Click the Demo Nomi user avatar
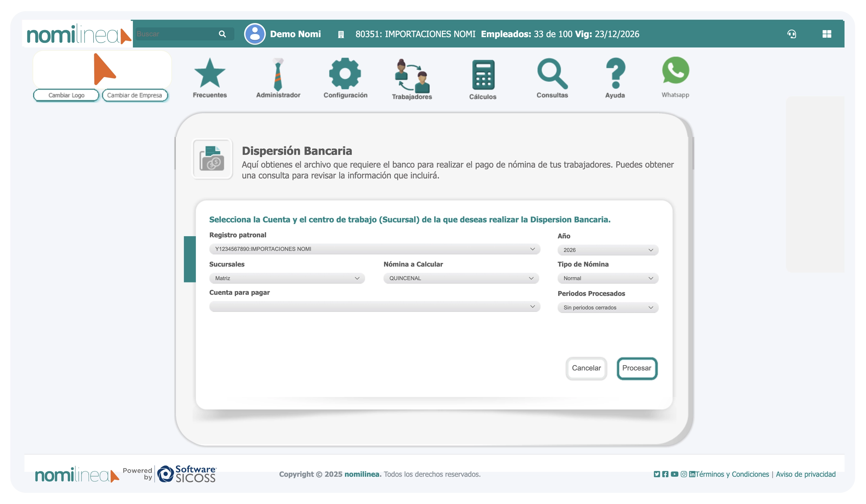 point(255,34)
